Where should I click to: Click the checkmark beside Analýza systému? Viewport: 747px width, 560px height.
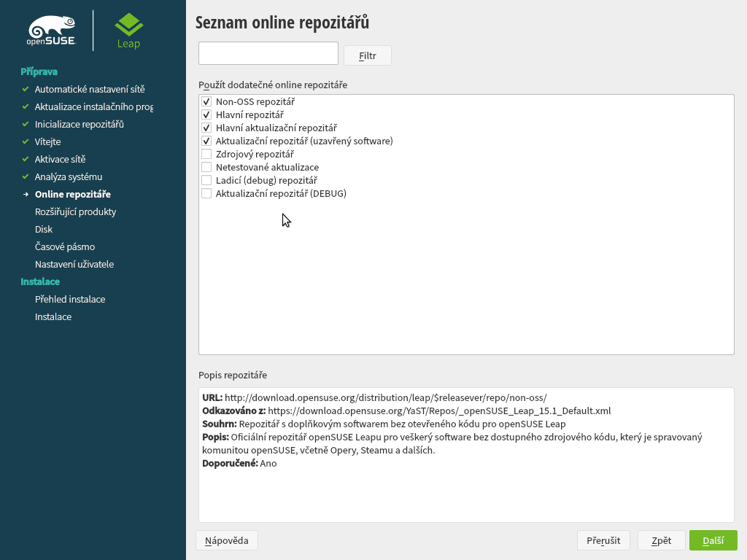click(x=26, y=176)
